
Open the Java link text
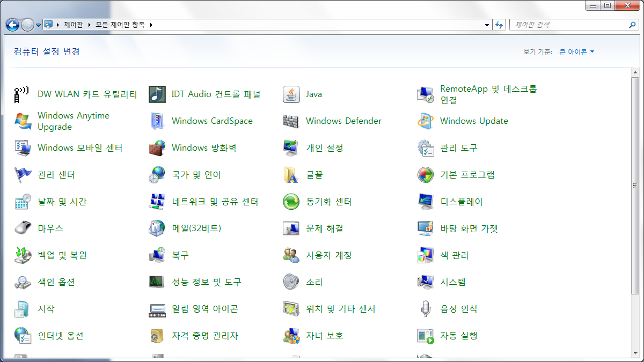[x=314, y=94]
